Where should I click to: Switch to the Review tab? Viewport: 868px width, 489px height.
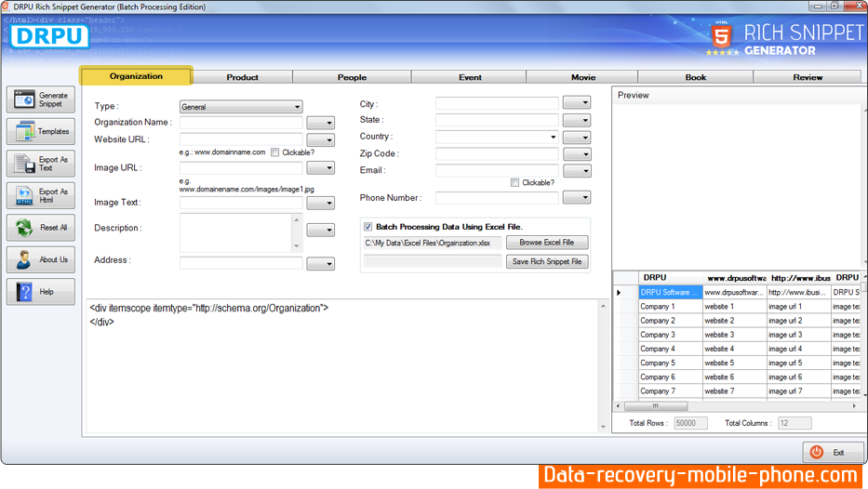point(808,77)
